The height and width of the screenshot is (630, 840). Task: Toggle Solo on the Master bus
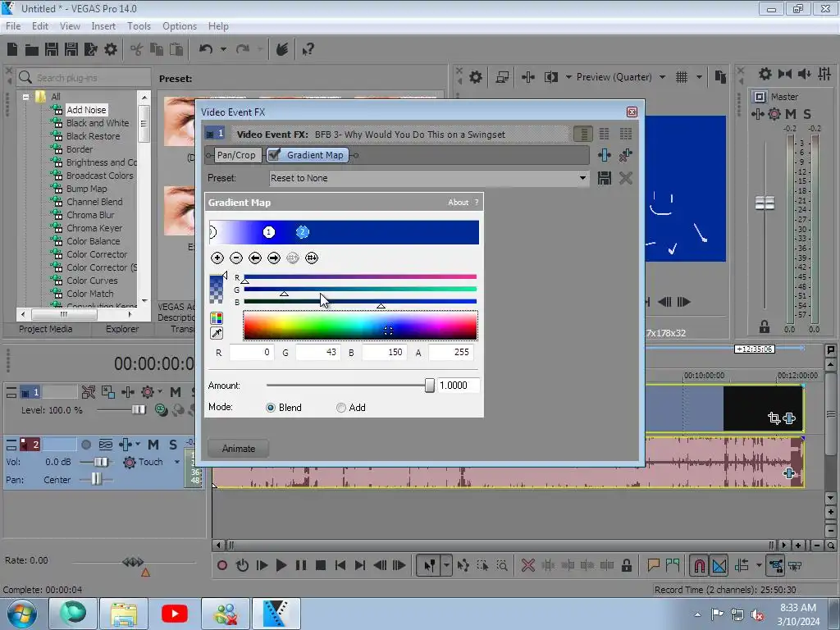(807, 113)
